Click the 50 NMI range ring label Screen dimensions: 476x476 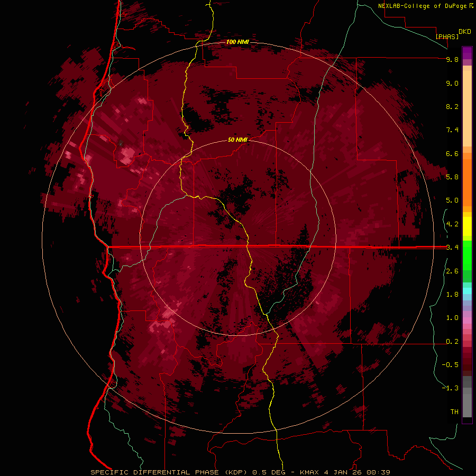(x=237, y=140)
